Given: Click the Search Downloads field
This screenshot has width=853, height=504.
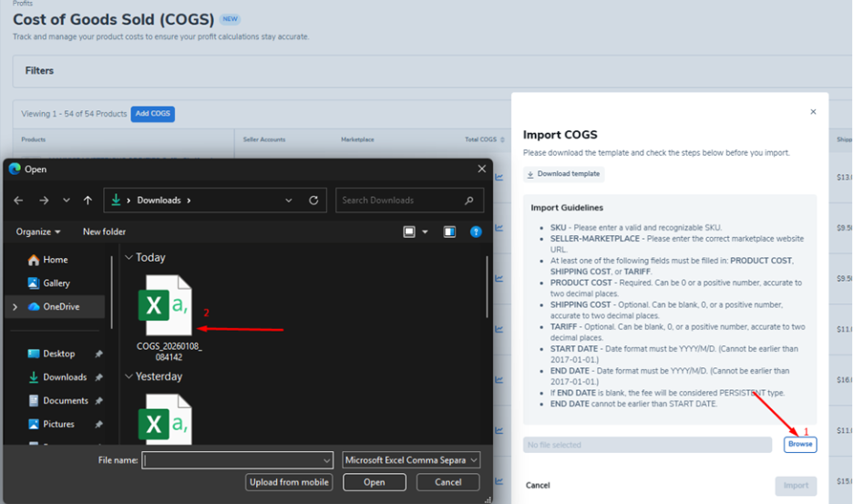Looking at the screenshot, I should point(401,201).
